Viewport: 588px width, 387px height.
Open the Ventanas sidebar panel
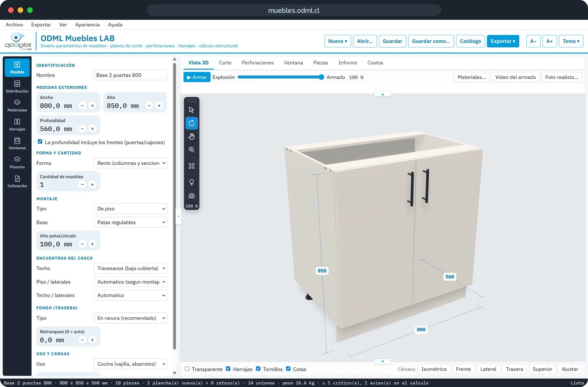tap(17, 144)
